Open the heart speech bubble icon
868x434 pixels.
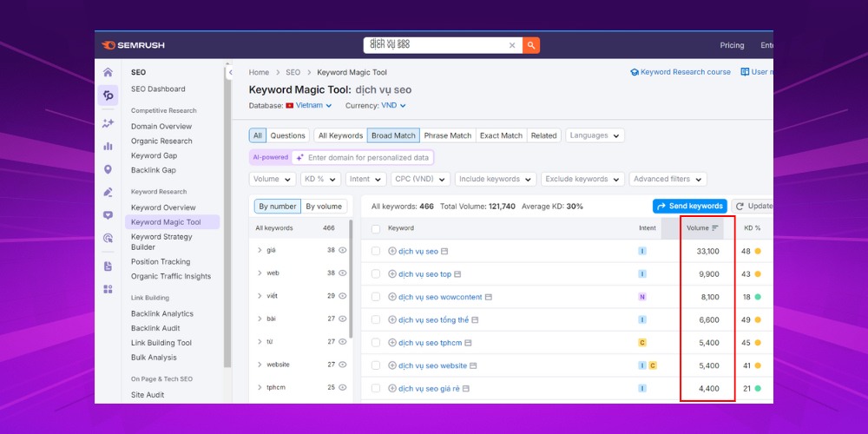pyautogui.click(x=108, y=215)
